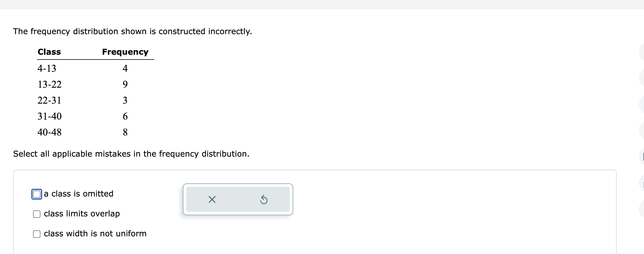Click the undo arrow to reset the response
This screenshot has width=644, height=254.
pos(264,200)
